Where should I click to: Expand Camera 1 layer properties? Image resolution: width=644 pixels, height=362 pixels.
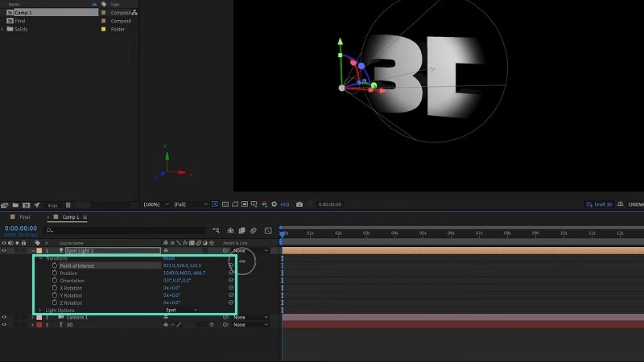[33, 317]
